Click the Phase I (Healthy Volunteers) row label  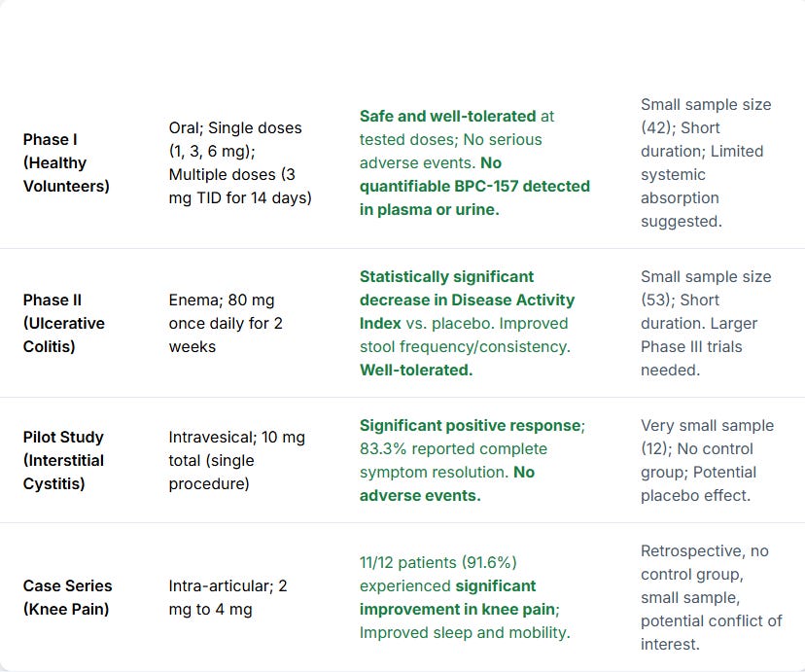pos(66,162)
